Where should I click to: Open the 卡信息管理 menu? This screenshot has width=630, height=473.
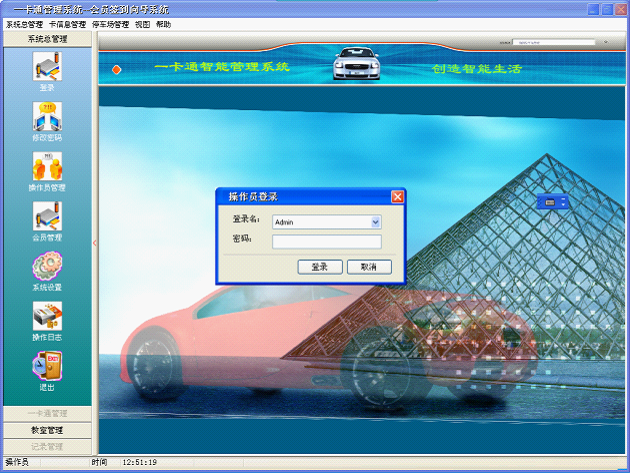67,23
